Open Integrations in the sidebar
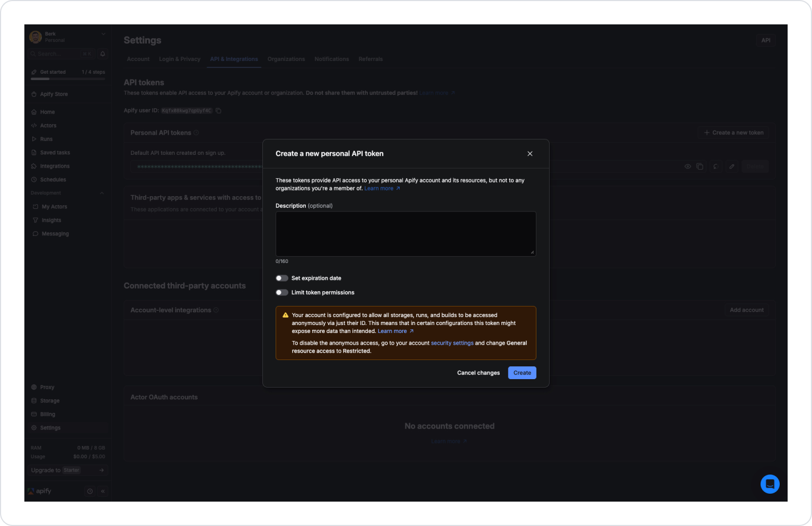Screen dimensions: 812x526 point(55,166)
